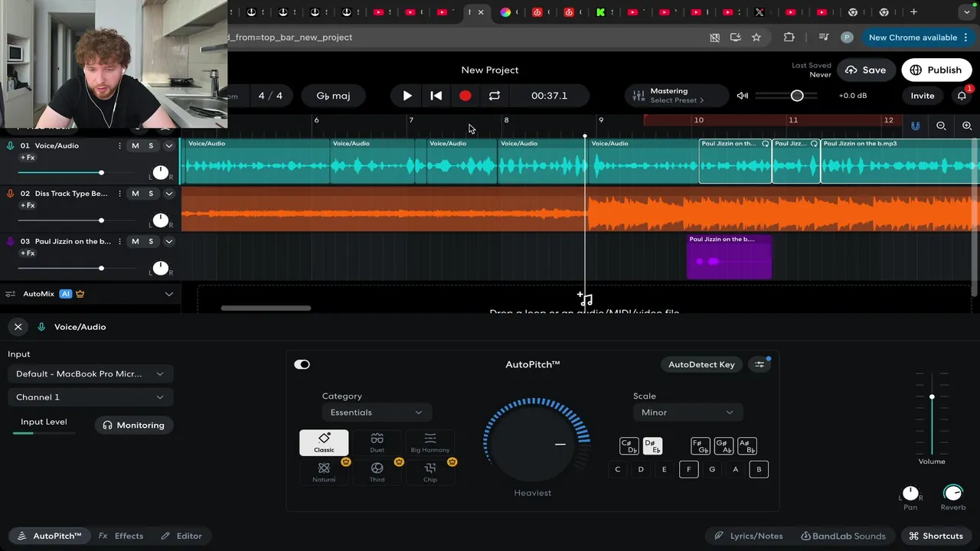Solo track 02 Diss Track Type Beat
This screenshot has width=980, height=551.
tap(151, 194)
